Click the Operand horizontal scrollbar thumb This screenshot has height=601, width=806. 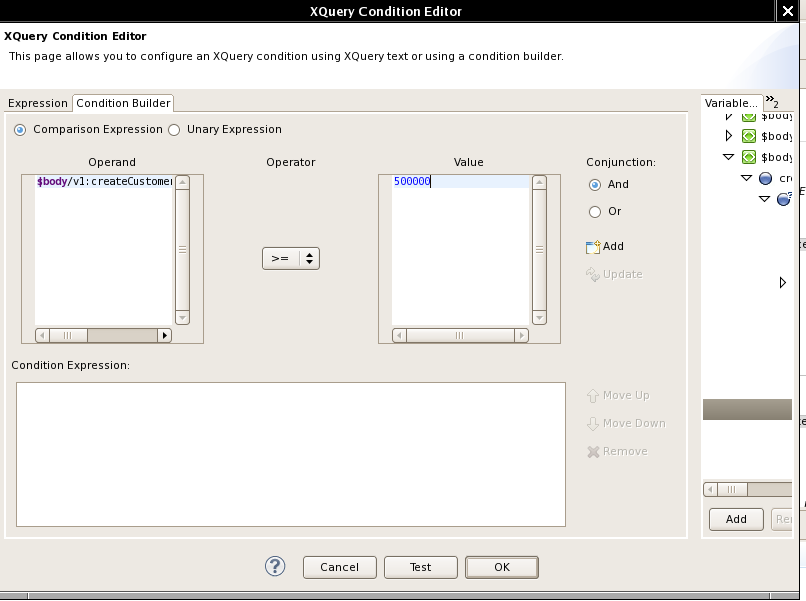[68, 335]
